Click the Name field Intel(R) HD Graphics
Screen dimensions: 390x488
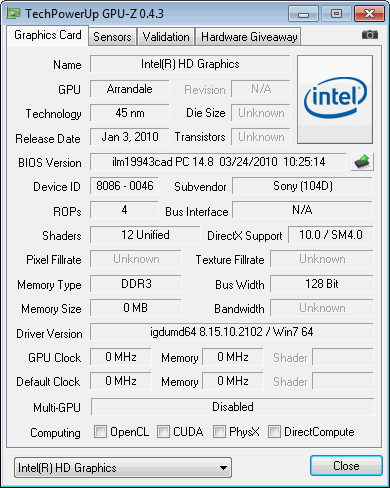(190, 64)
